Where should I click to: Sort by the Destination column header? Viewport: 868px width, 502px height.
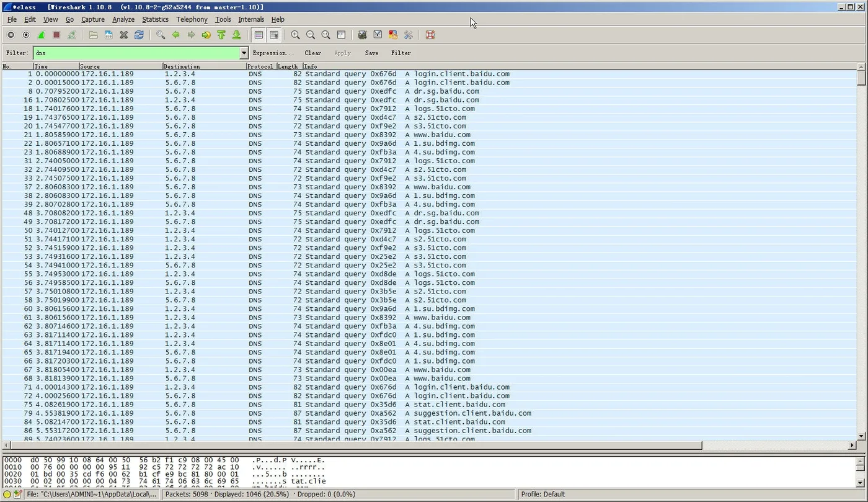click(205, 66)
